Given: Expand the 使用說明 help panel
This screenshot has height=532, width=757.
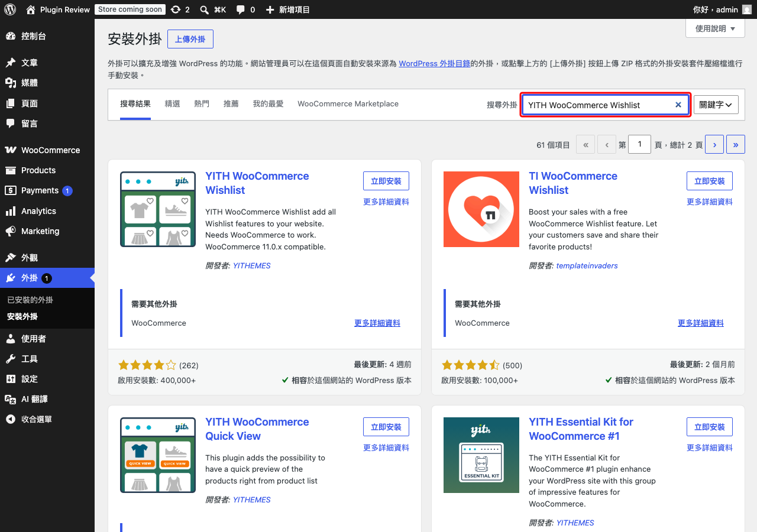Looking at the screenshot, I should tap(715, 28).
